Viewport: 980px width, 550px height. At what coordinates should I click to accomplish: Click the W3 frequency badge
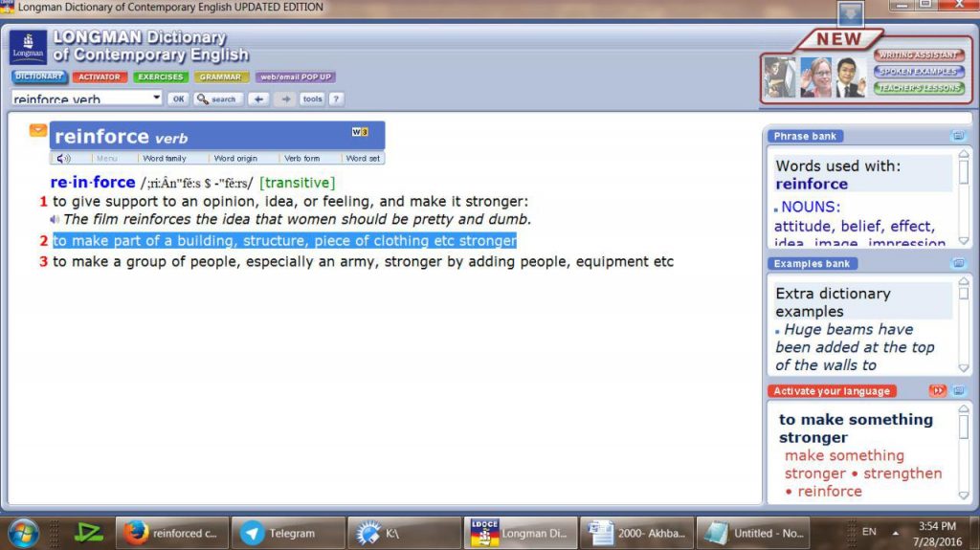coord(360,132)
